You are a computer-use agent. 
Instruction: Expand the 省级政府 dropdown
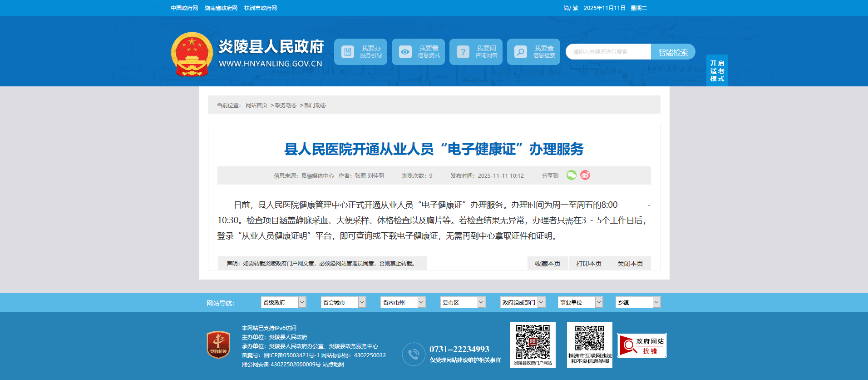tap(283, 302)
